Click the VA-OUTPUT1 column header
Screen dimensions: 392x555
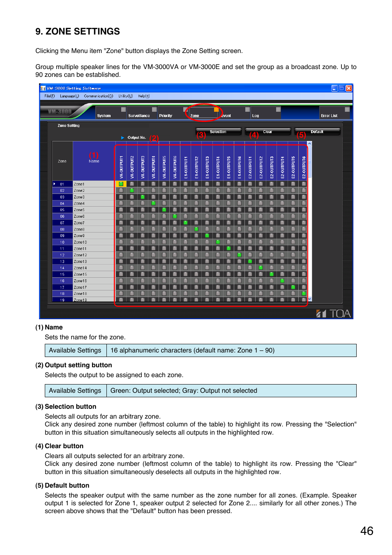121,161
